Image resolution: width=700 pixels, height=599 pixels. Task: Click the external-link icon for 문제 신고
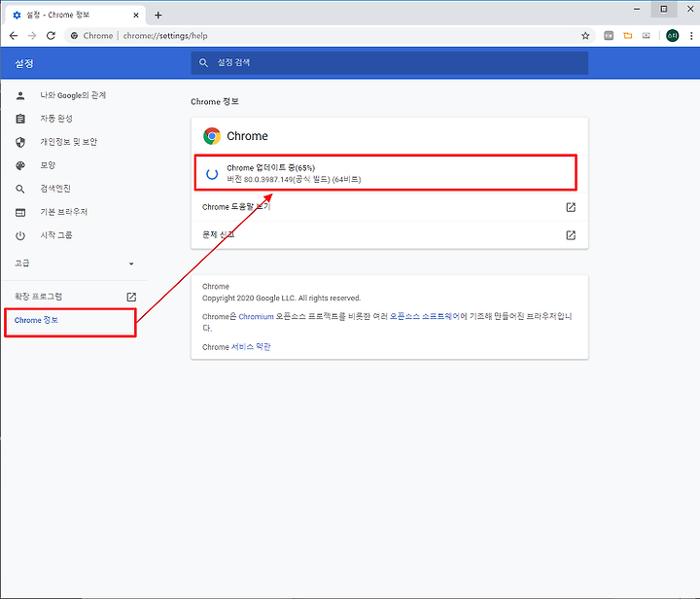tap(571, 235)
